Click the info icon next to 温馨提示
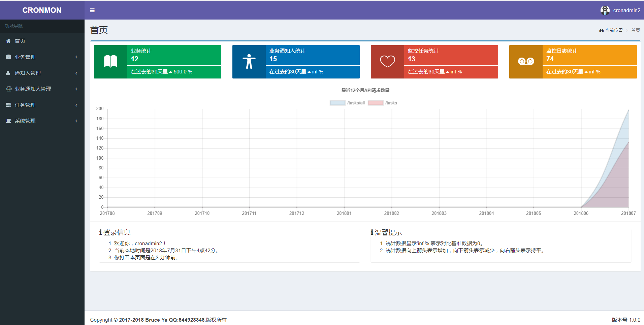 [372, 232]
